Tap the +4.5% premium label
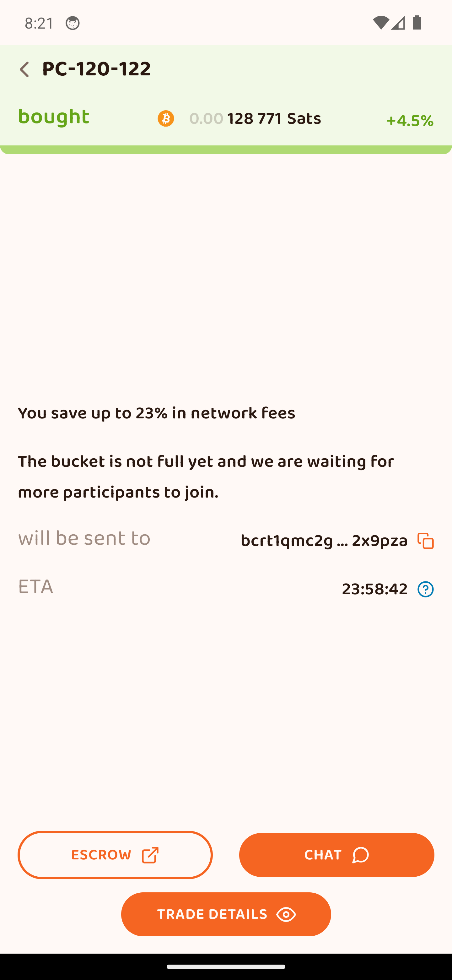 click(x=410, y=121)
